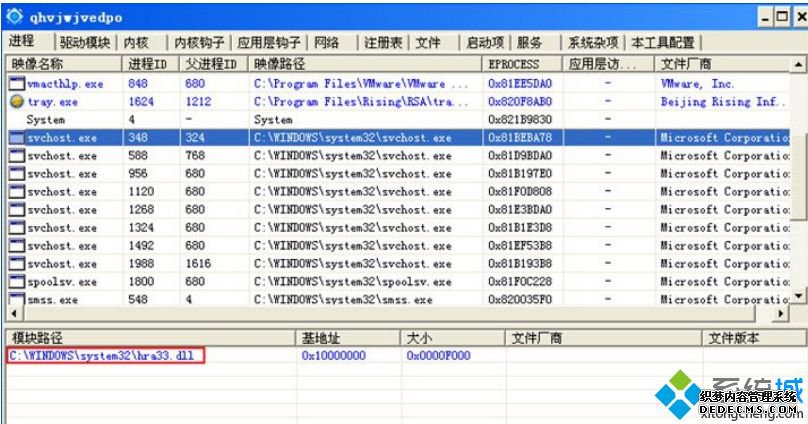Select the System process row

(x=398, y=120)
